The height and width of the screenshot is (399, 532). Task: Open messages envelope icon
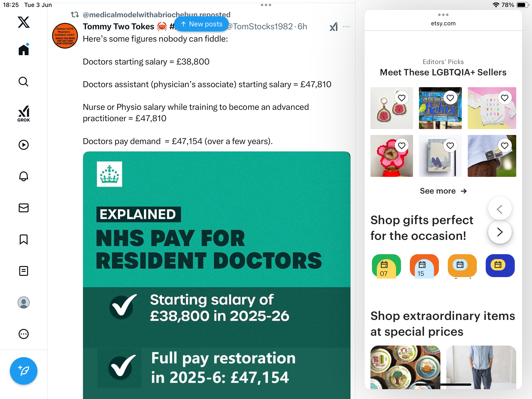click(24, 208)
